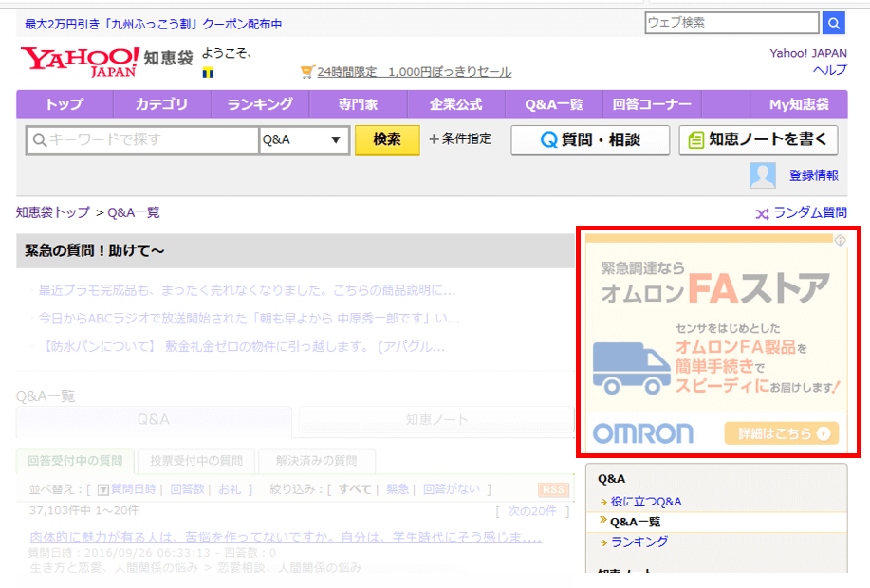Switch to the 知恵ノート content tab
Image resolution: width=870 pixels, height=588 pixels.
[x=436, y=420]
